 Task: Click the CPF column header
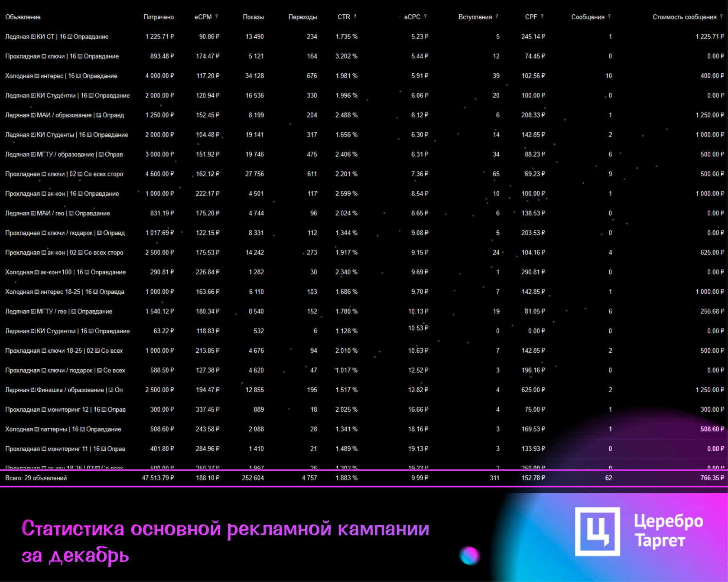pos(531,17)
